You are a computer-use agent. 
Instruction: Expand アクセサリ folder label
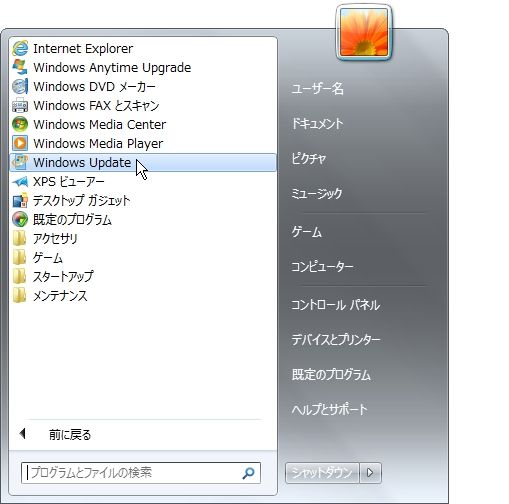(x=55, y=239)
